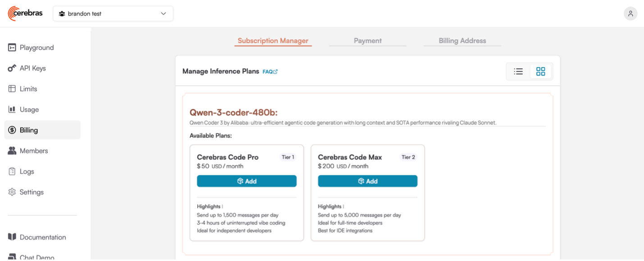Click the Tier 1 badge
The width and height of the screenshot is (644, 261).
pyautogui.click(x=288, y=157)
